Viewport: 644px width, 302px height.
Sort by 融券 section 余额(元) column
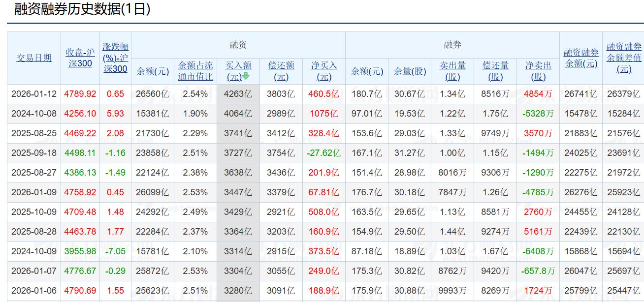pos(366,71)
